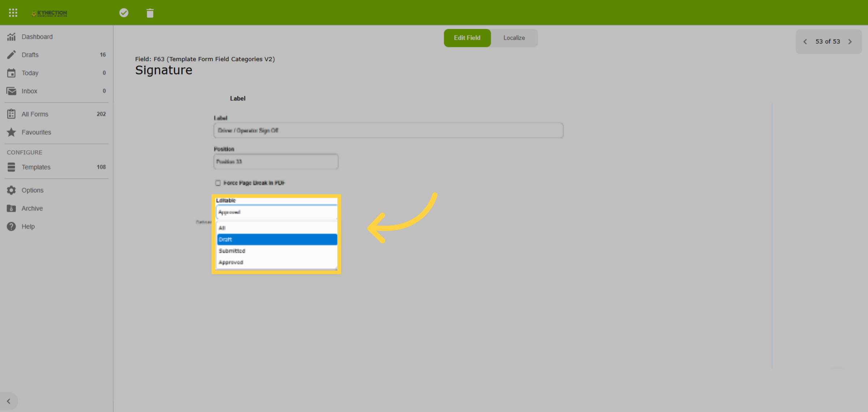The width and height of the screenshot is (868, 412).
Task: Click Drafts count 16
Action: 103,55
